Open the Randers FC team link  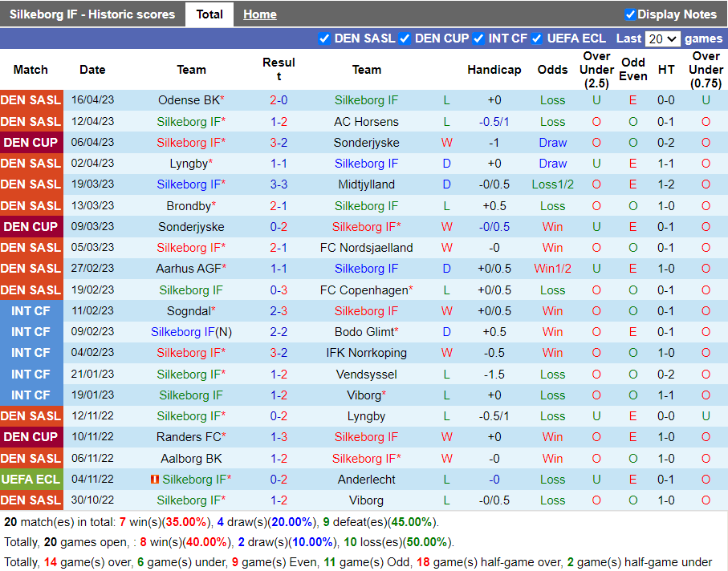(189, 437)
